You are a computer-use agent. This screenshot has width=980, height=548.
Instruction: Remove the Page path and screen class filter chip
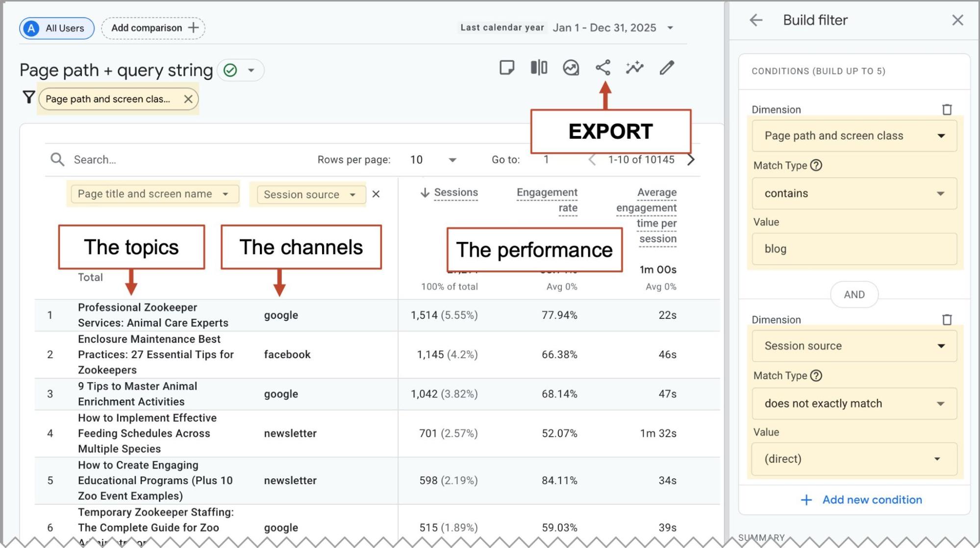point(188,99)
